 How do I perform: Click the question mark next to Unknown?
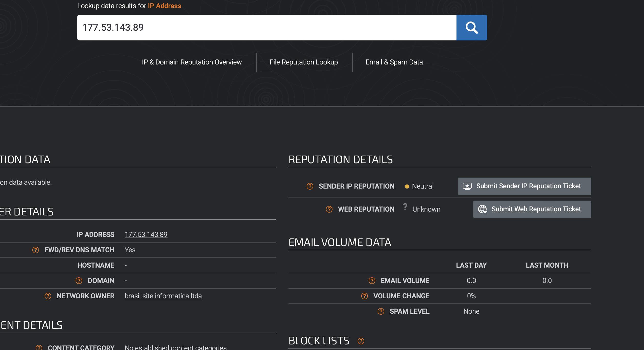click(405, 206)
